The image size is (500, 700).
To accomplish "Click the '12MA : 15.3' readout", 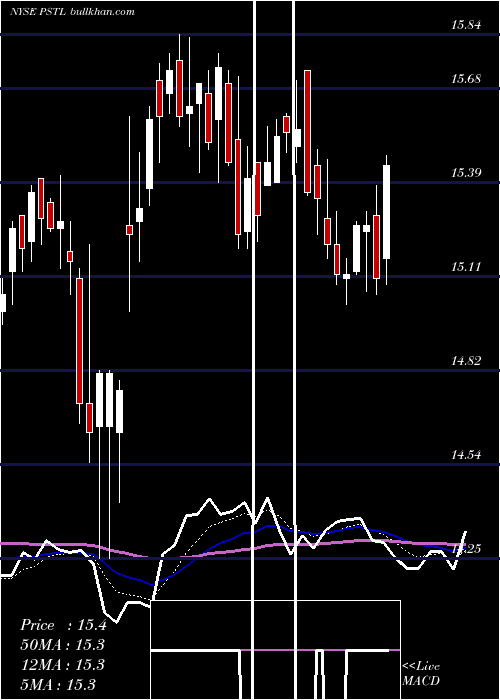I will point(62,664).
